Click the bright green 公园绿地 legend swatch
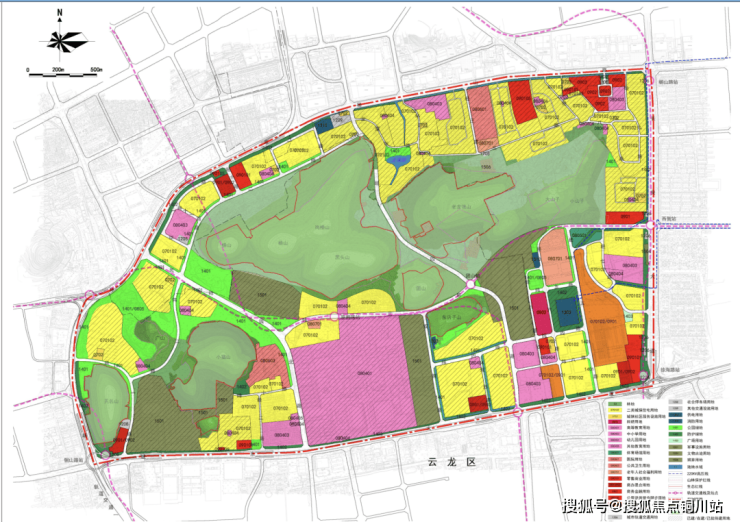 (676, 427)
